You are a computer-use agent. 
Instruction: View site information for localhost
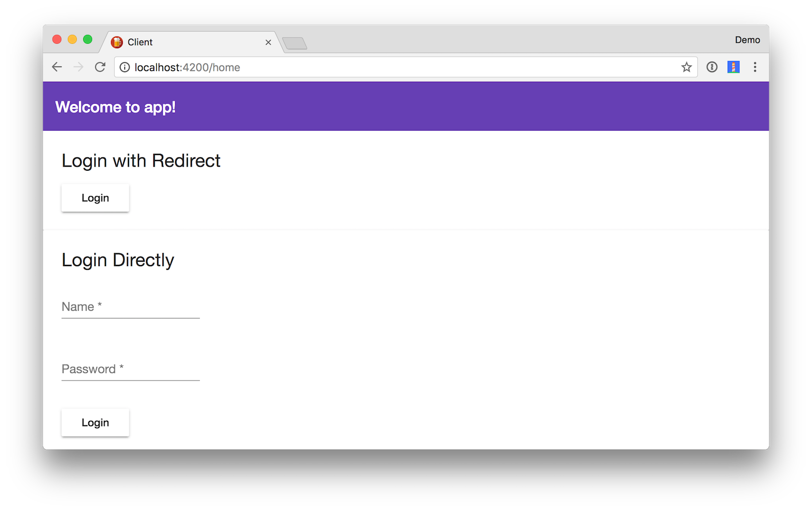(x=125, y=68)
